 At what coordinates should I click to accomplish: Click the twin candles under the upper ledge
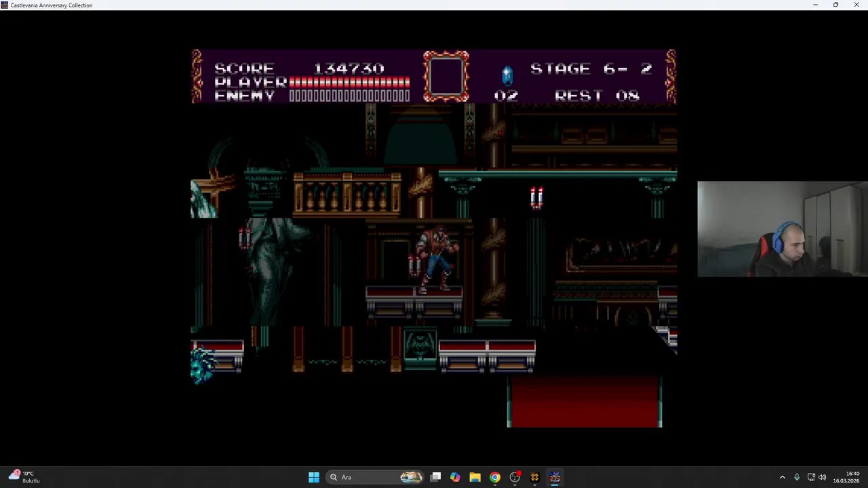(x=536, y=198)
